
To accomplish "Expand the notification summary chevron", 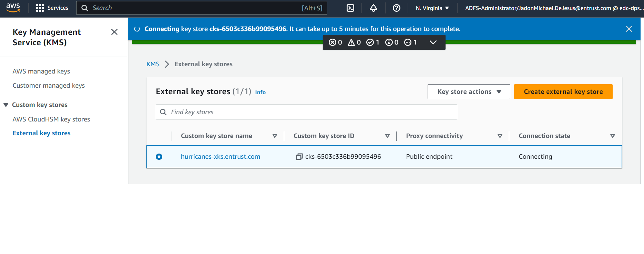I will tap(433, 42).
